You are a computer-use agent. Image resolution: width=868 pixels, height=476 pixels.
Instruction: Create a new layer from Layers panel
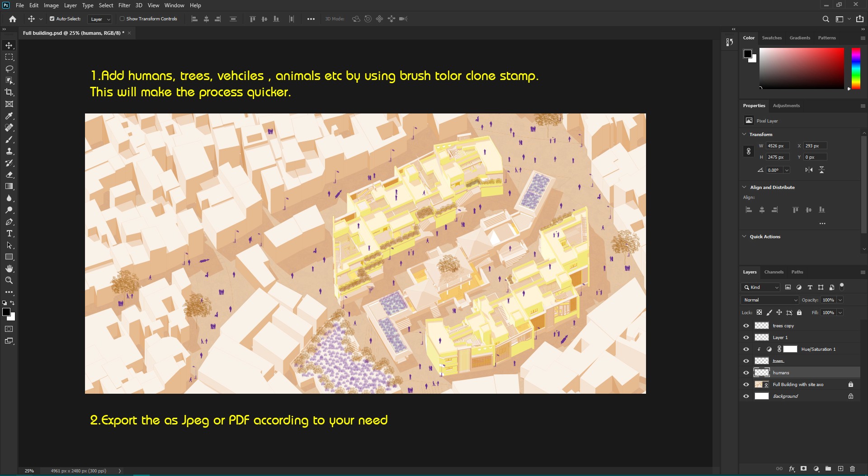pos(840,469)
